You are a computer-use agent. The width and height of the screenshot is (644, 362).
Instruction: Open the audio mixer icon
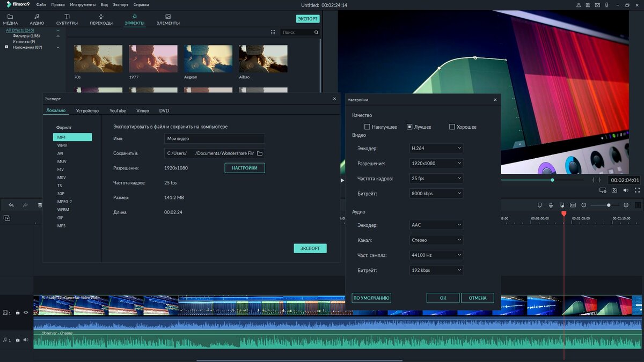click(x=562, y=205)
